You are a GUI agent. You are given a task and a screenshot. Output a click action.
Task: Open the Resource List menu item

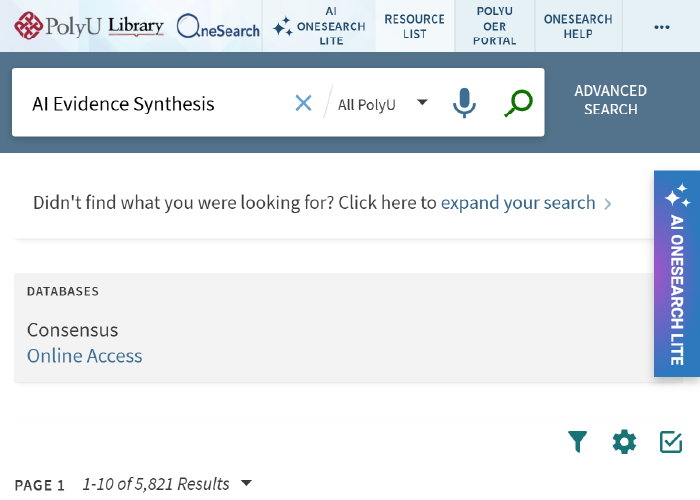414,26
